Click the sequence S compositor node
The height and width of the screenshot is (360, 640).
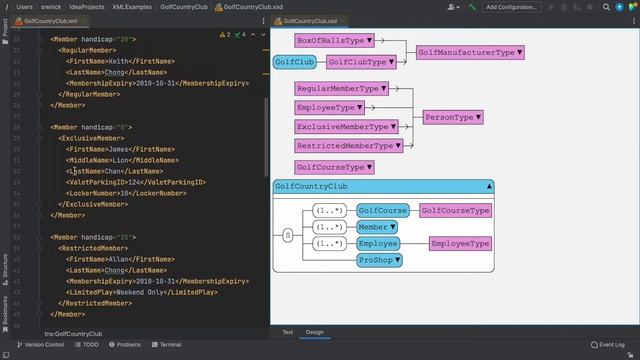click(x=288, y=235)
